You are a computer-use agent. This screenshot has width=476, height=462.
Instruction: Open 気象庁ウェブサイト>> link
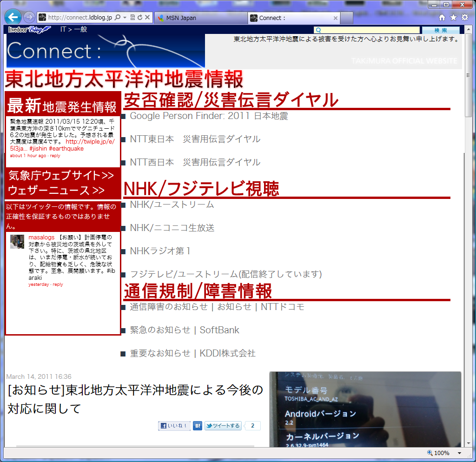point(61,175)
